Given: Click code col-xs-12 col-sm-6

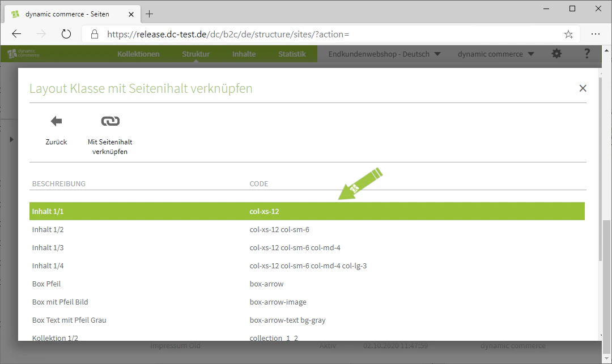Looking at the screenshot, I should pos(279,229).
